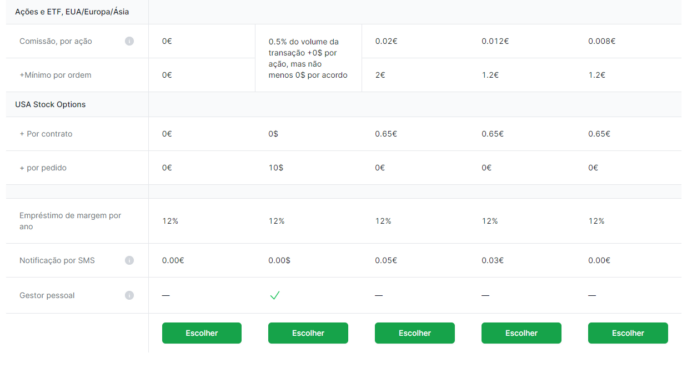692x368 pixels.
Task: Click the 10$ por pedido value
Action: pos(276,168)
